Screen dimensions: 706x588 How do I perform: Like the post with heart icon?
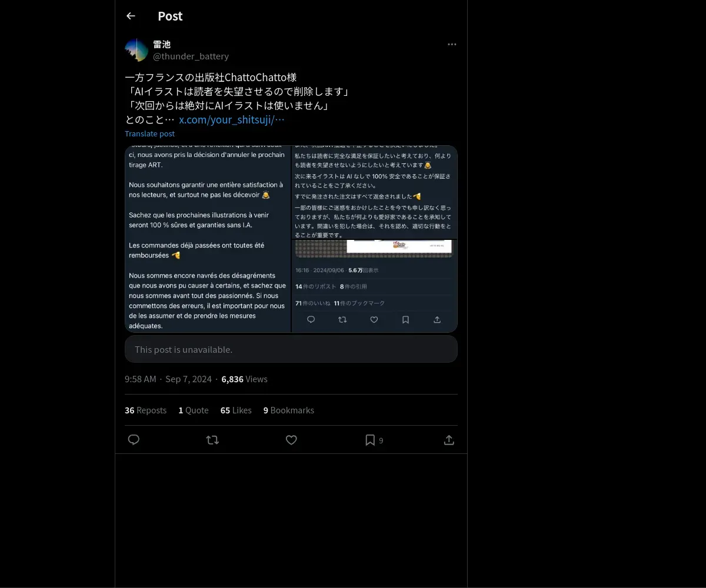(x=291, y=440)
